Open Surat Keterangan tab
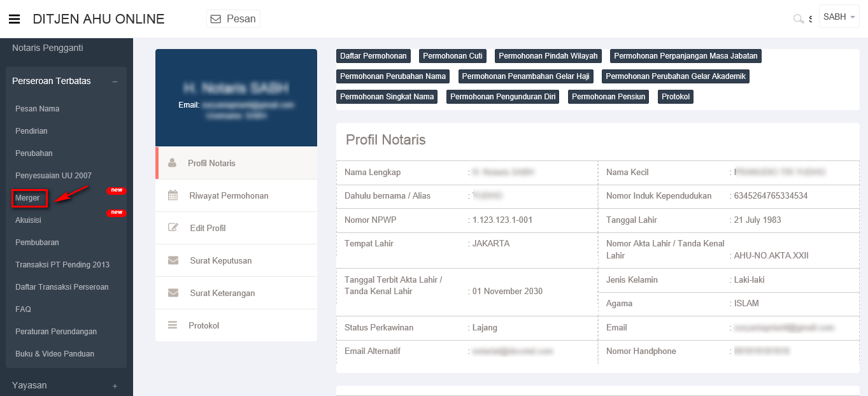 222,293
